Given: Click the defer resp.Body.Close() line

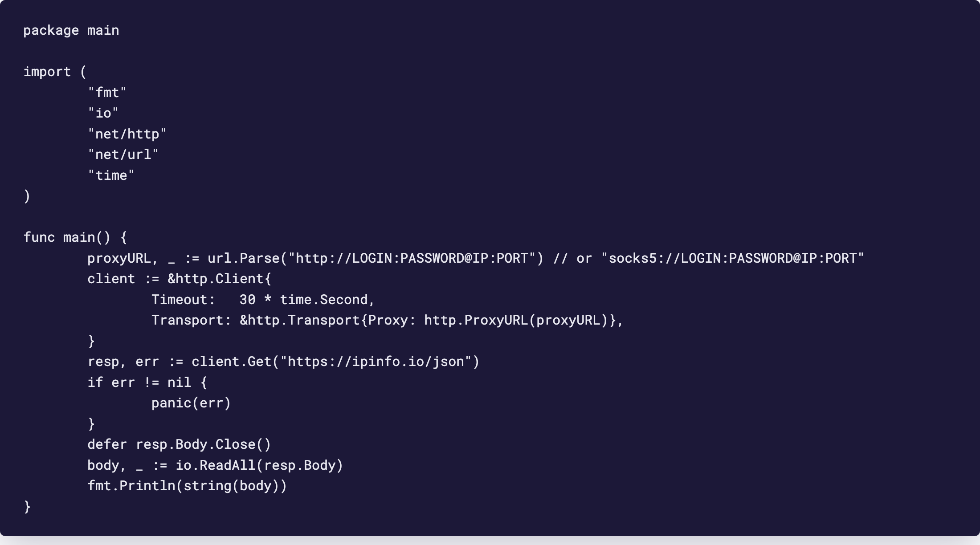Looking at the screenshot, I should 179,444.
